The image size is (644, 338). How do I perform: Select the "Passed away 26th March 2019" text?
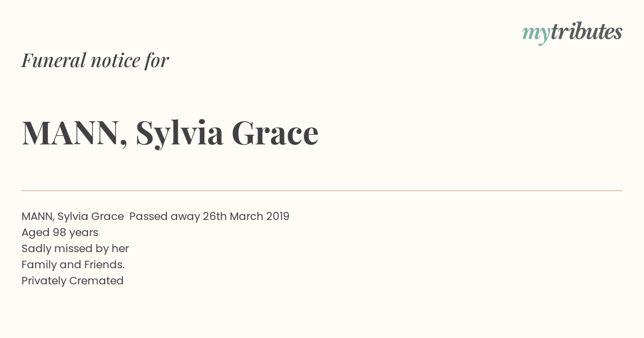209,216
